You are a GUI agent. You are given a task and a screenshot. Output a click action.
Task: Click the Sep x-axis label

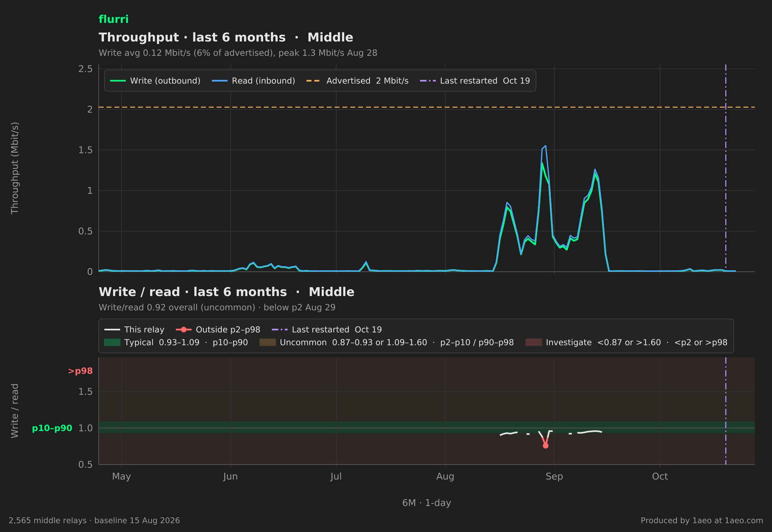554,477
